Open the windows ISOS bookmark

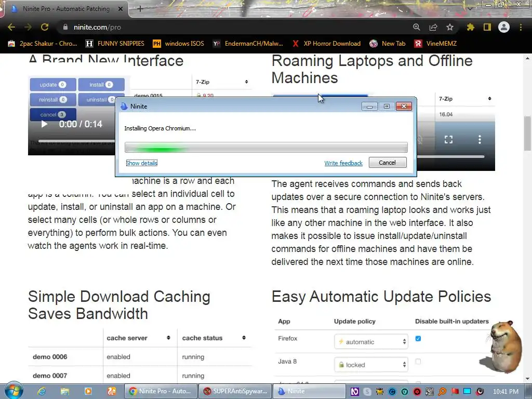(179, 44)
